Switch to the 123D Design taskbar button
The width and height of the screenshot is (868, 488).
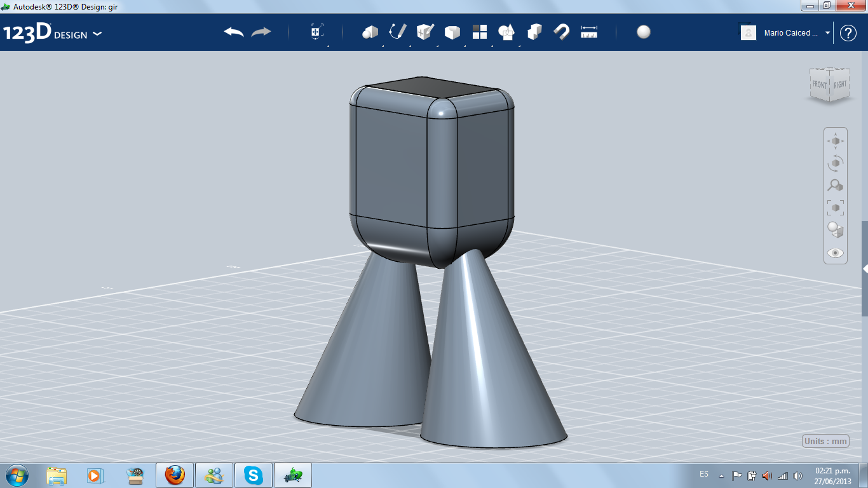click(293, 475)
